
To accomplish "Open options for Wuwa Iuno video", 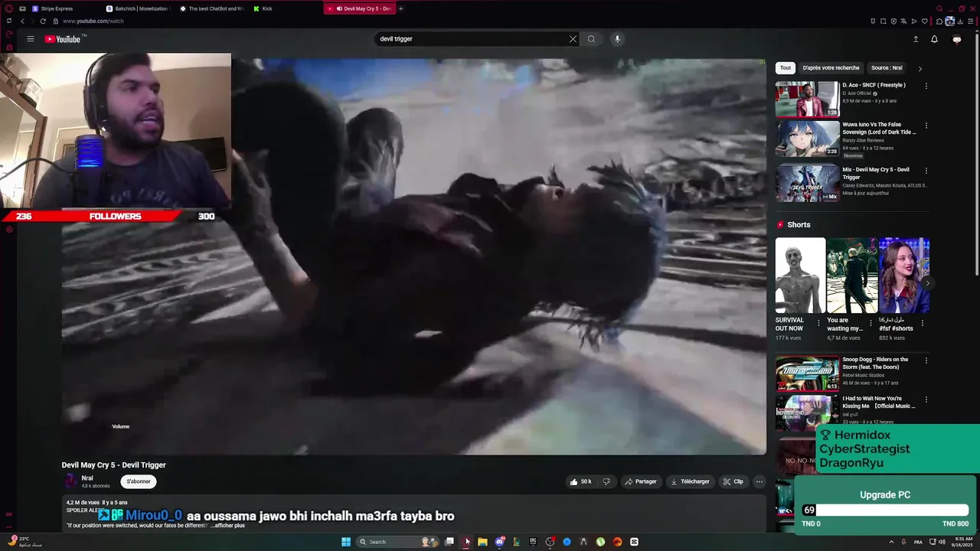I will [x=926, y=126].
